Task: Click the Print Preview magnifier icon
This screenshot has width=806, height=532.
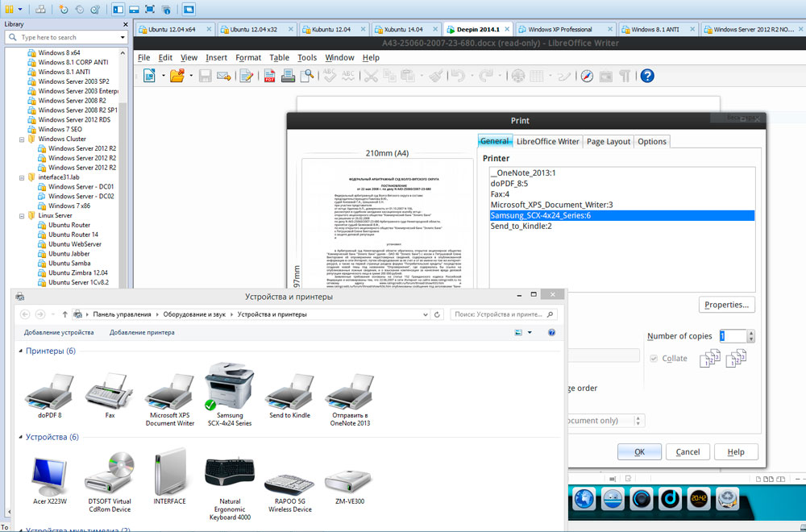Action: click(307, 76)
